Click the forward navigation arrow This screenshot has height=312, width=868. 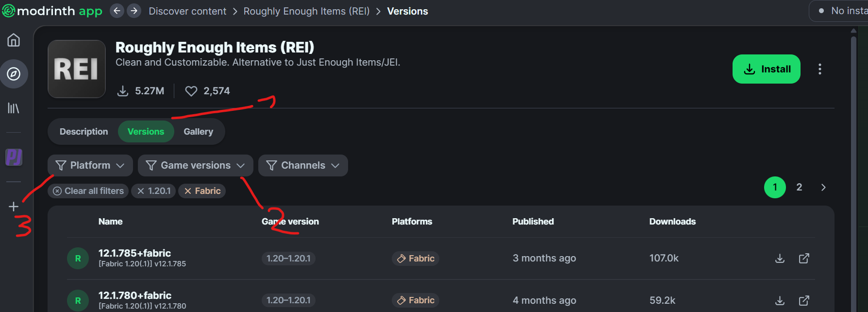[x=134, y=11]
